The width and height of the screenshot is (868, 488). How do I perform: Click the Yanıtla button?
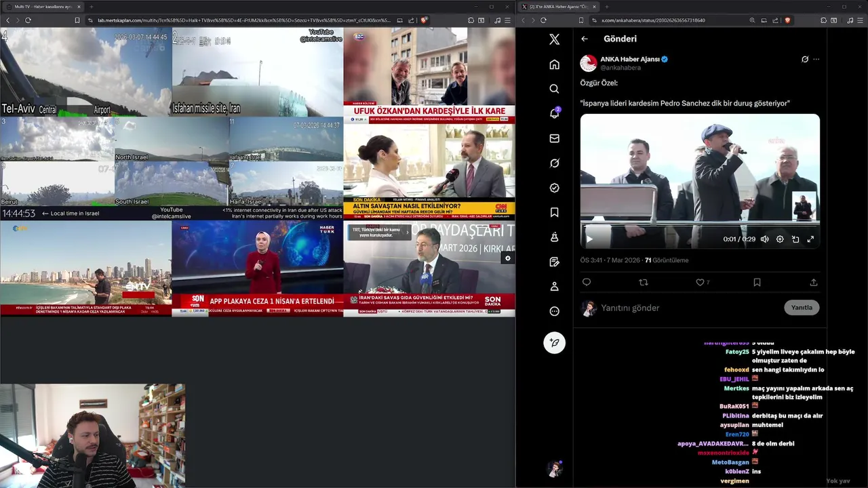point(802,308)
